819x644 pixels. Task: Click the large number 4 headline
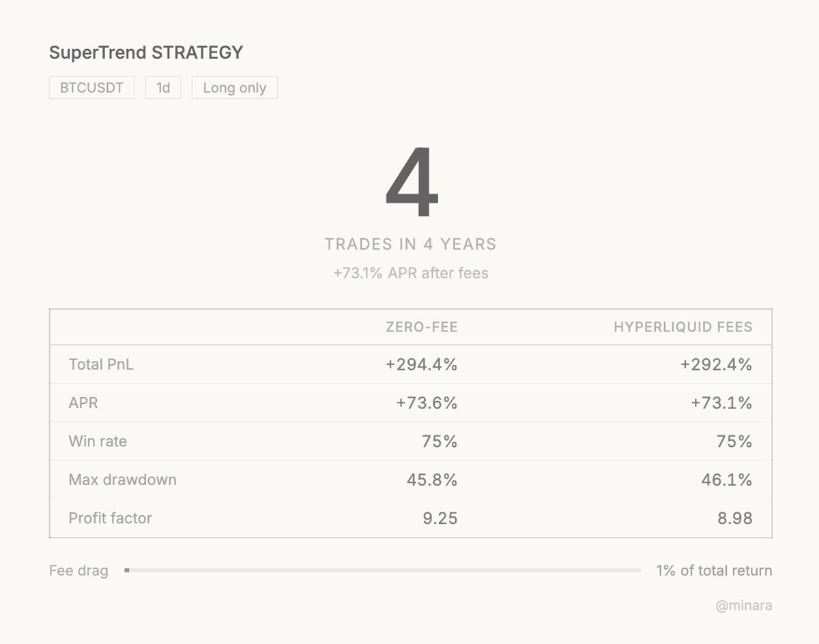click(411, 183)
